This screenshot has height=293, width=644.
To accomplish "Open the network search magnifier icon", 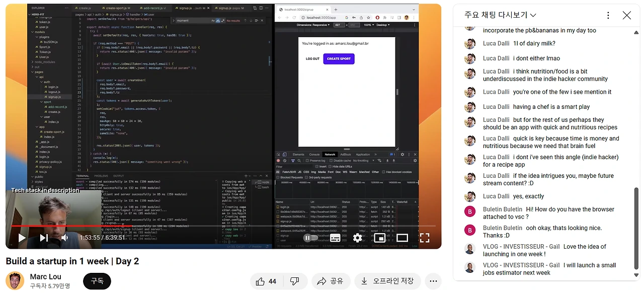I will coord(299,161).
